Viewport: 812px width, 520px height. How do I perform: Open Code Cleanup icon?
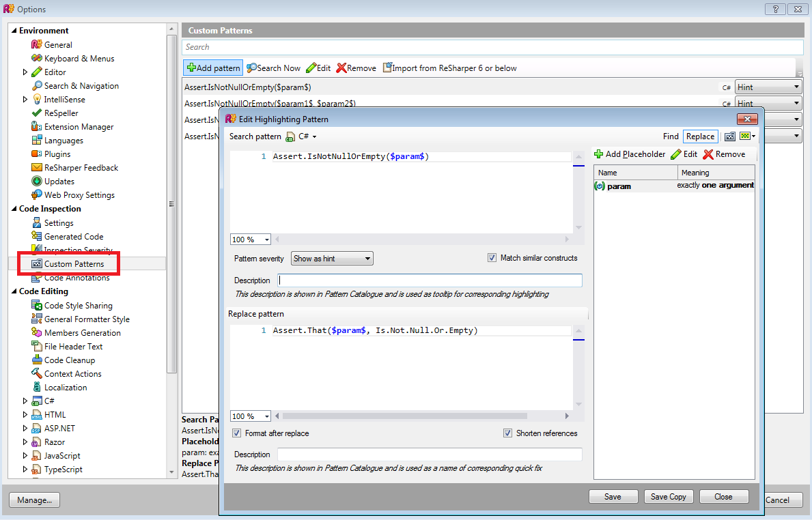[36, 360]
